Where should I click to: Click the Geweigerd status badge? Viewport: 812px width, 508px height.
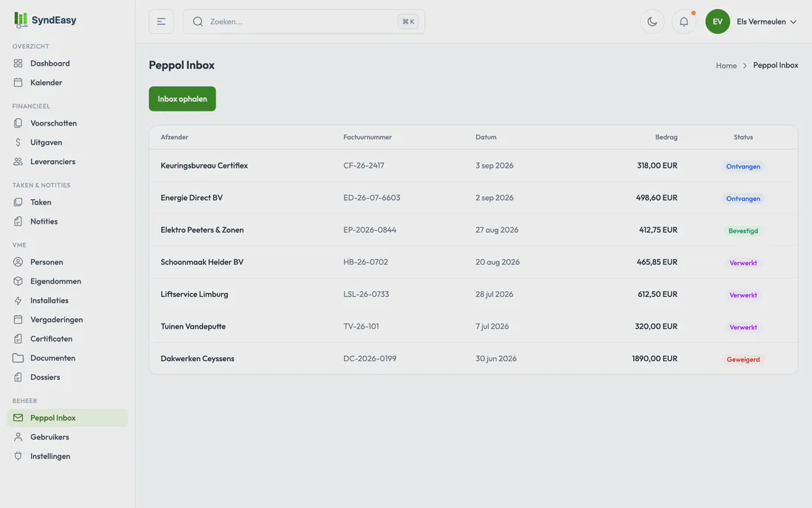743,360
